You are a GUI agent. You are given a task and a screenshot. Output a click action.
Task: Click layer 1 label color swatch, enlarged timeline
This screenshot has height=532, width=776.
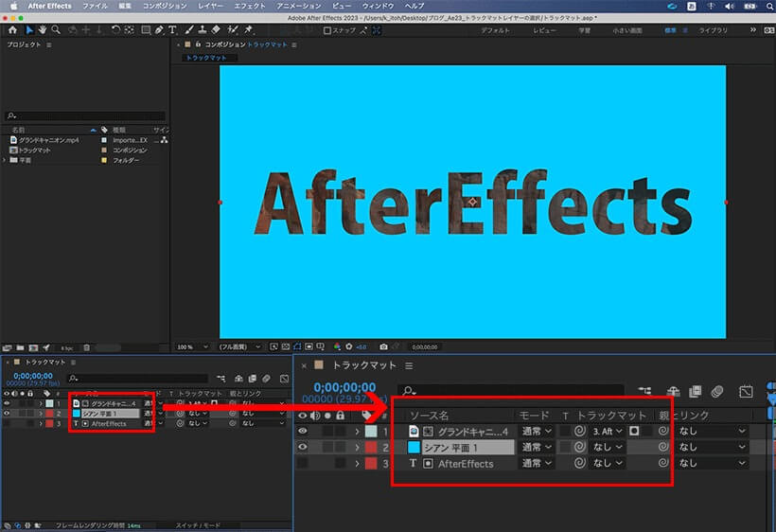coord(371,432)
